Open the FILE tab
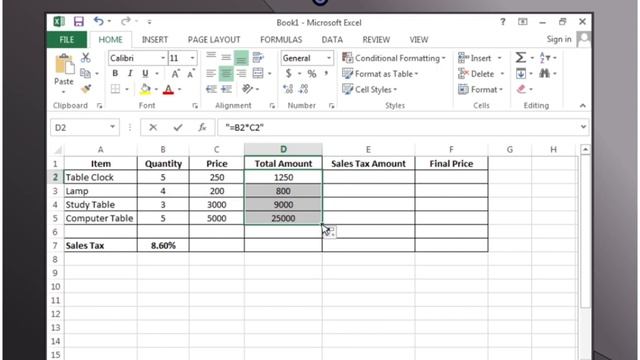 tap(67, 40)
